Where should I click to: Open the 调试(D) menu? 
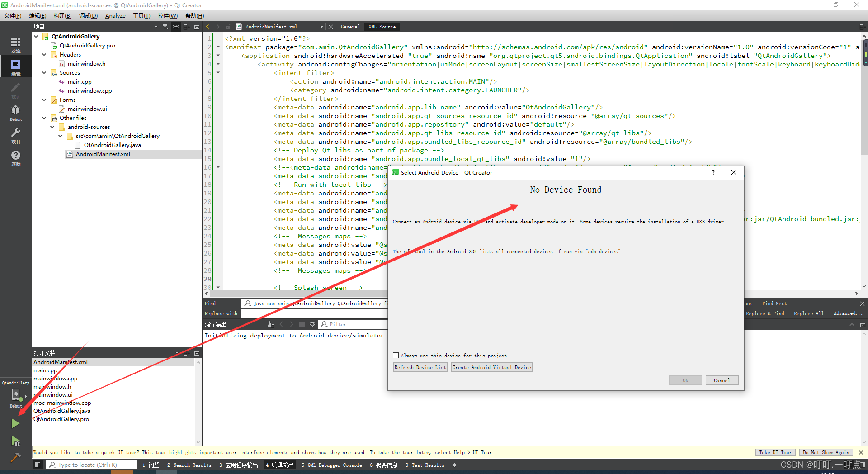click(88, 16)
